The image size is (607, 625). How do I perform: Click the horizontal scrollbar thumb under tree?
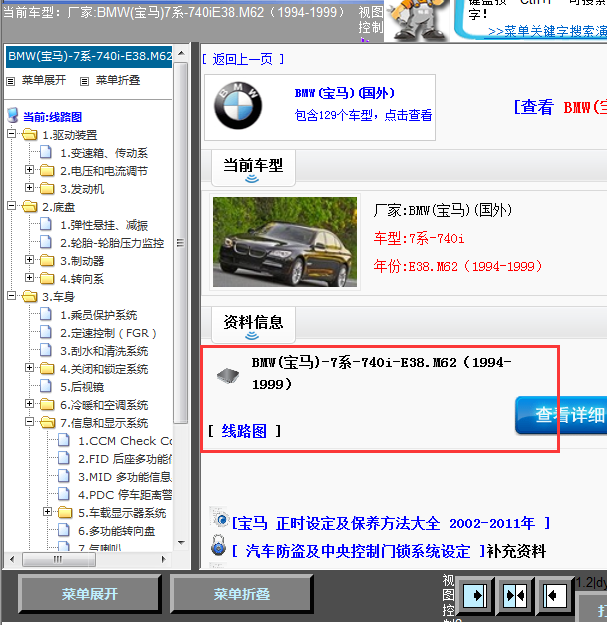[x=59, y=559]
